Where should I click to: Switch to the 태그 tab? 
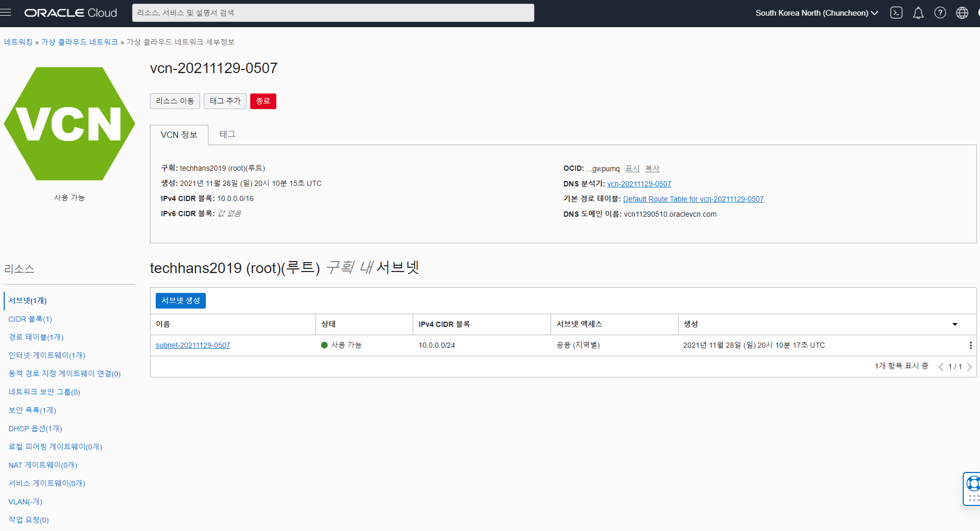(x=227, y=134)
